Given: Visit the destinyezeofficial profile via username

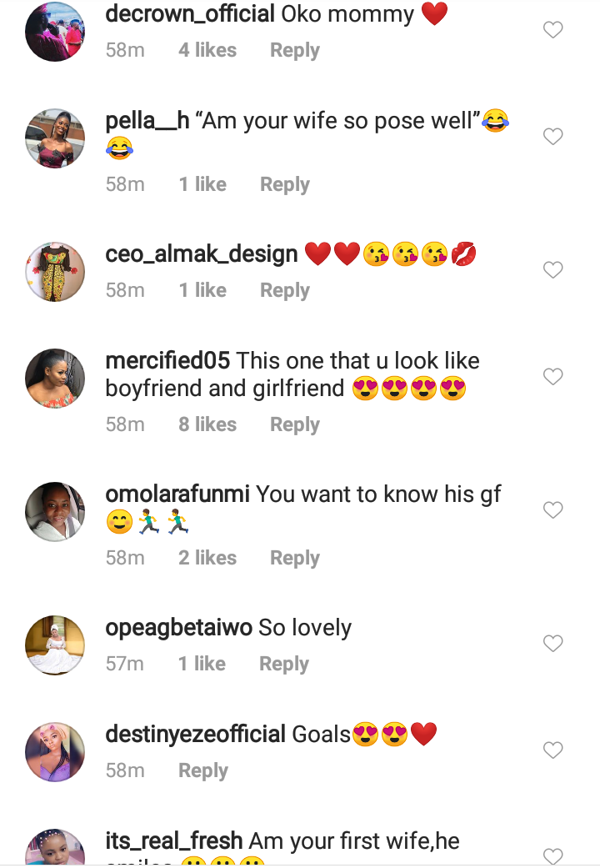Looking at the screenshot, I should tap(196, 735).
